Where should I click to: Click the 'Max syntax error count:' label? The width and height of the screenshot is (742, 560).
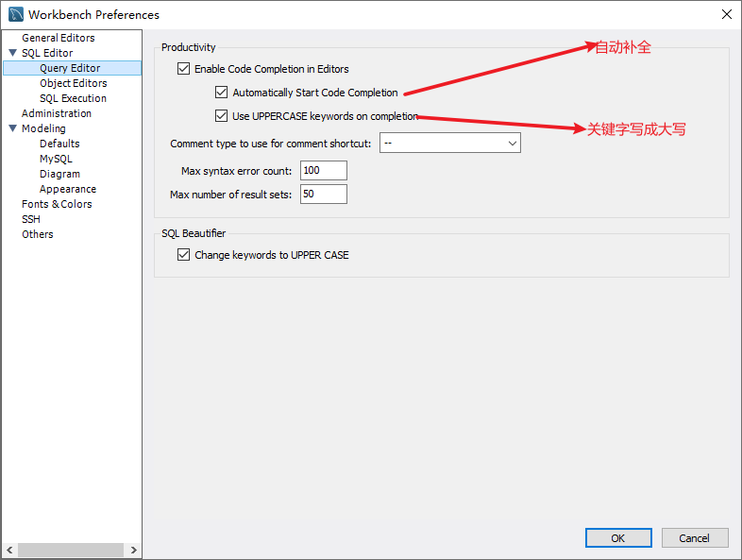[x=237, y=171]
